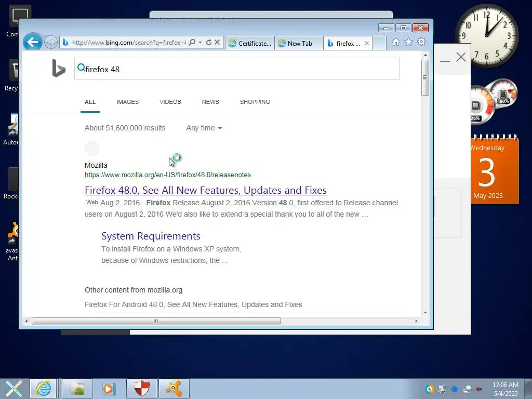532x399 pixels.
Task: Click the vertical scrollbar down arrow
Action: coord(425,313)
